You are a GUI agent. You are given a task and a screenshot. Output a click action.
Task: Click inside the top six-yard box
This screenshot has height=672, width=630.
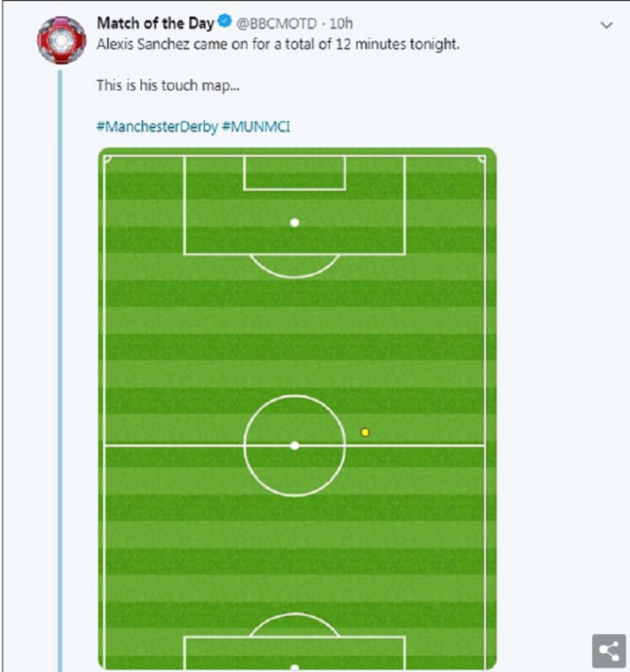pos(295,173)
